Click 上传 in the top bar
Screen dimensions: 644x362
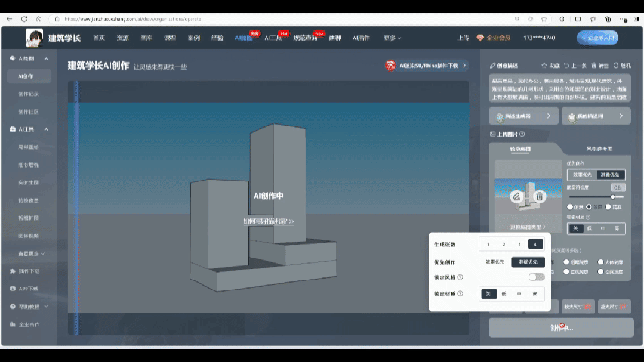pos(463,38)
